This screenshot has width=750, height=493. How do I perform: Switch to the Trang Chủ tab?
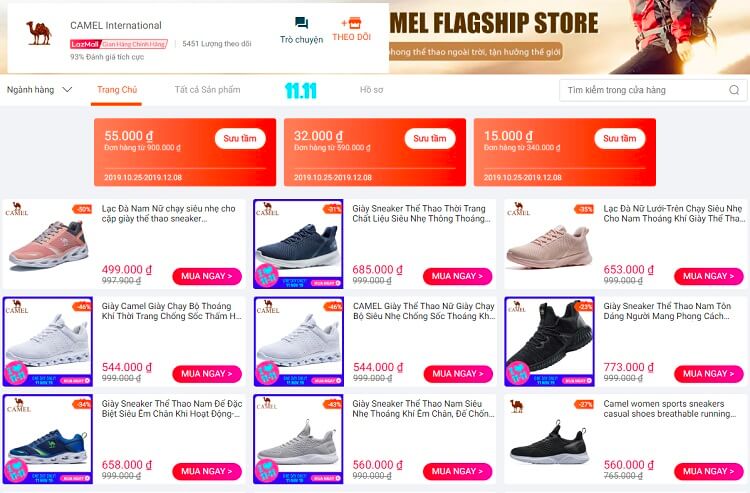pyautogui.click(x=117, y=90)
